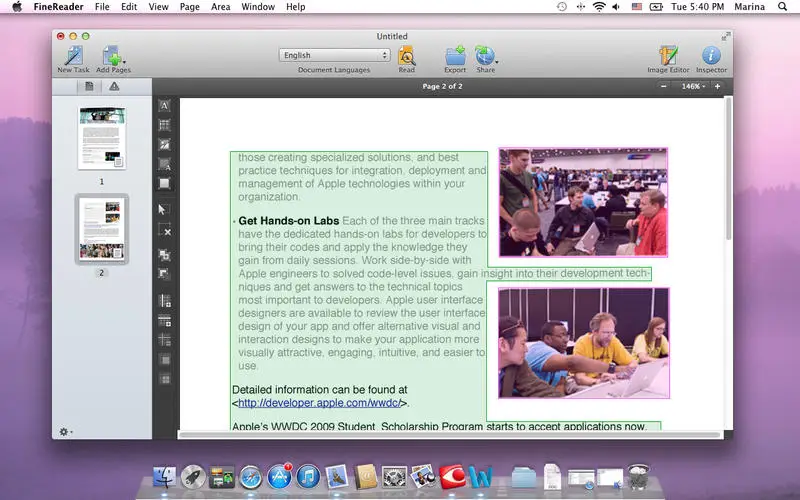Screen dimensions: 800x500
Task: Click the Share globe icon
Action: [484, 55]
